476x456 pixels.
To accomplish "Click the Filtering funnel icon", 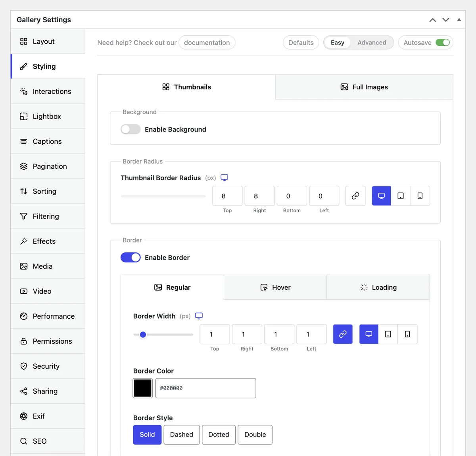I will (x=24, y=216).
